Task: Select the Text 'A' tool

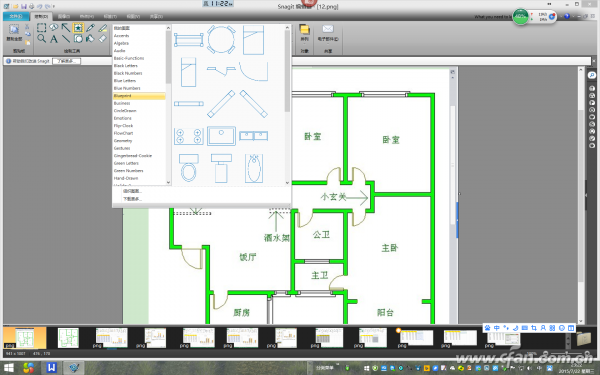Action: (54, 39)
